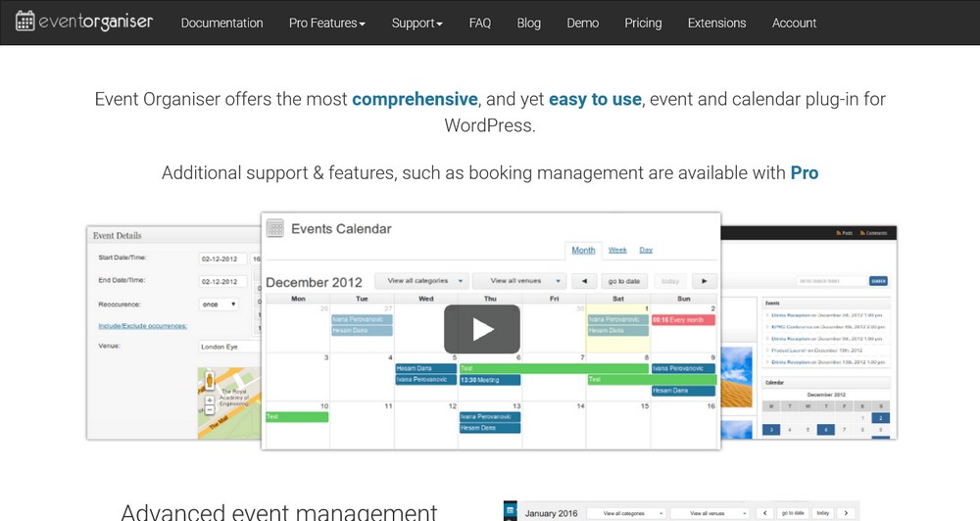Screen dimensions: 980x521
Task: Click the 'comprehensive' link
Action: [x=415, y=99]
